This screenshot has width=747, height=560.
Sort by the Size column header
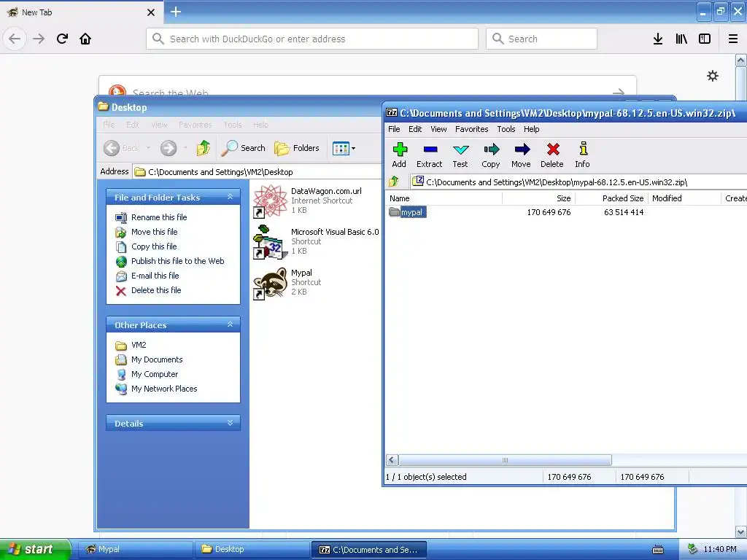click(539, 198)
